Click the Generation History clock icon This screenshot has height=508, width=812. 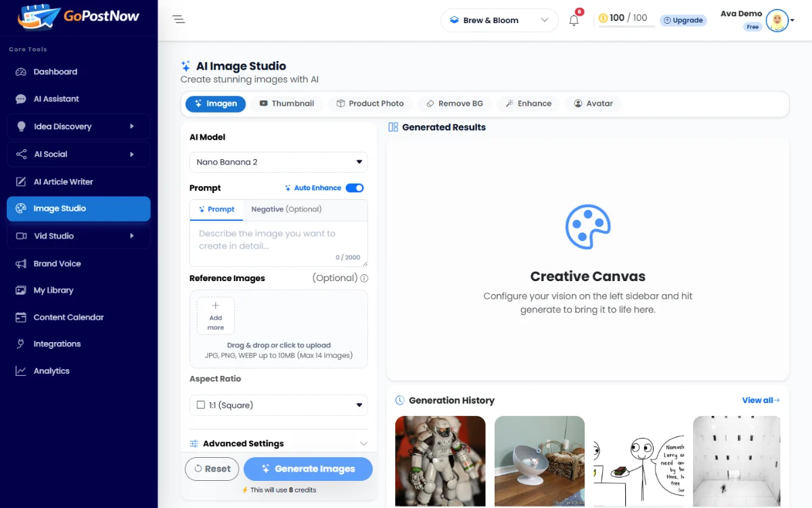pos(400,400)
